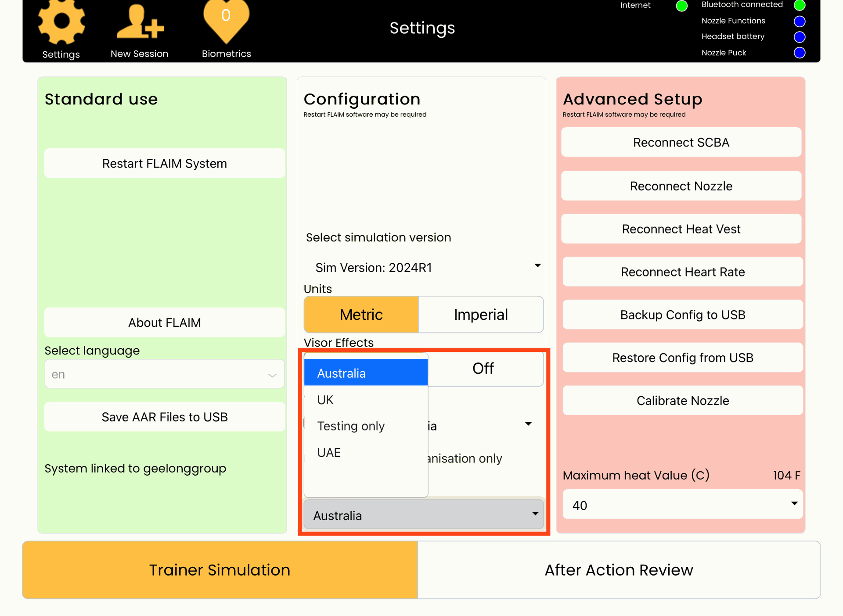Click the Bluetooth connected status indicator
This screenshot has height=616, width=843.
coord(799,5)
